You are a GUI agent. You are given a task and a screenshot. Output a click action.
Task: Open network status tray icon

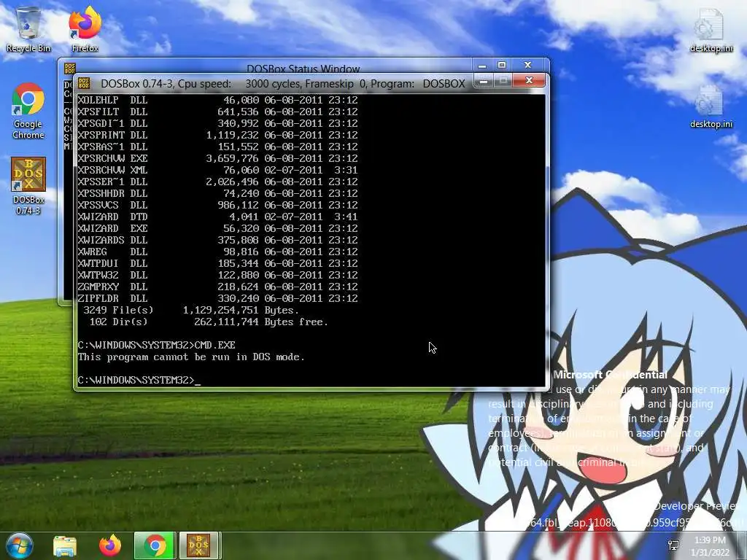click(673, 545)
